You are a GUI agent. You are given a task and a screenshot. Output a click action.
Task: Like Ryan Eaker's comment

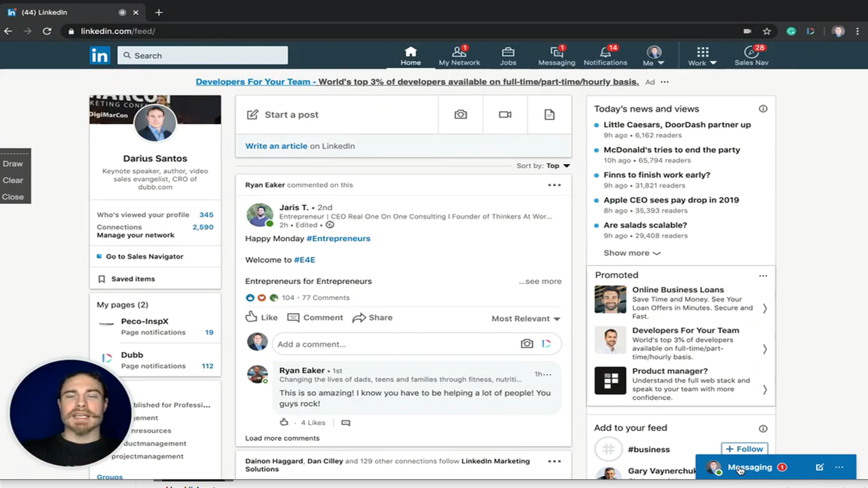pos(284,422)
